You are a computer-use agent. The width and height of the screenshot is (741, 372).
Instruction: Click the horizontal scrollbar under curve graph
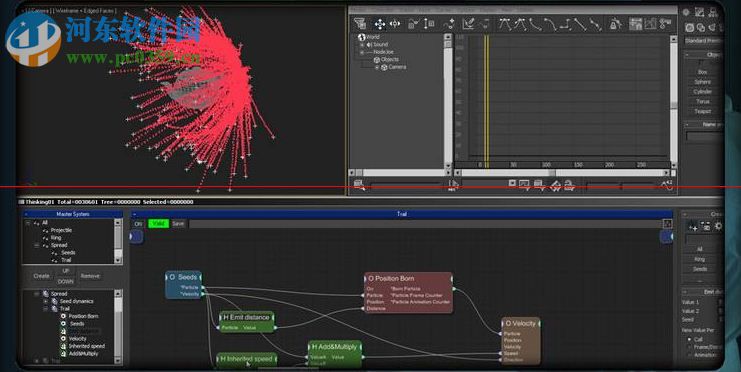[x=562, y=173]
